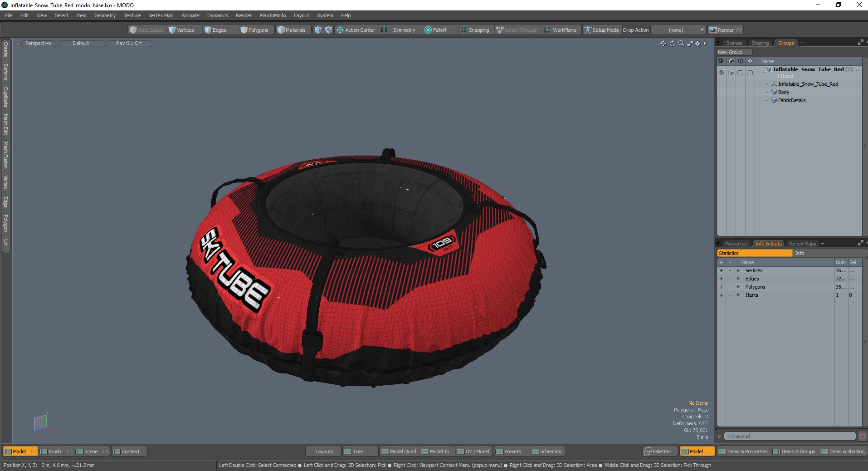Click plus for the Vertices stats row
The width and height of the screenshot is (868, 471).
click(x=721, y=270)
